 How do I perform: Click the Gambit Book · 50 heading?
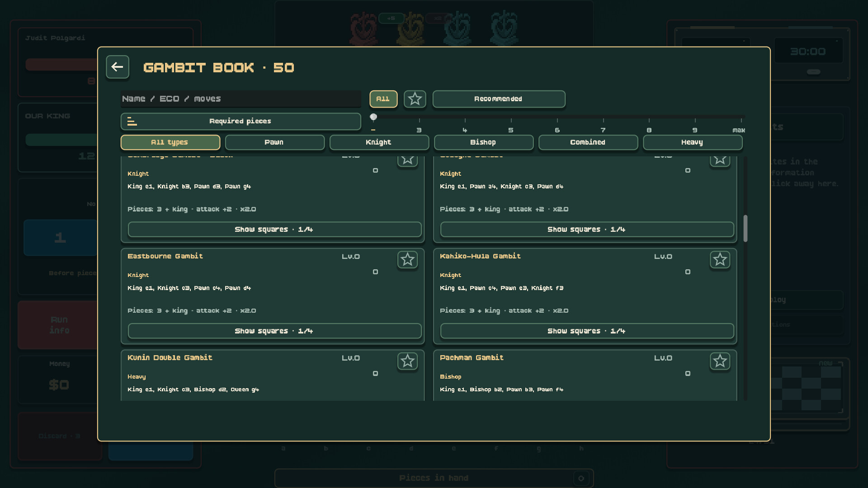219,68
